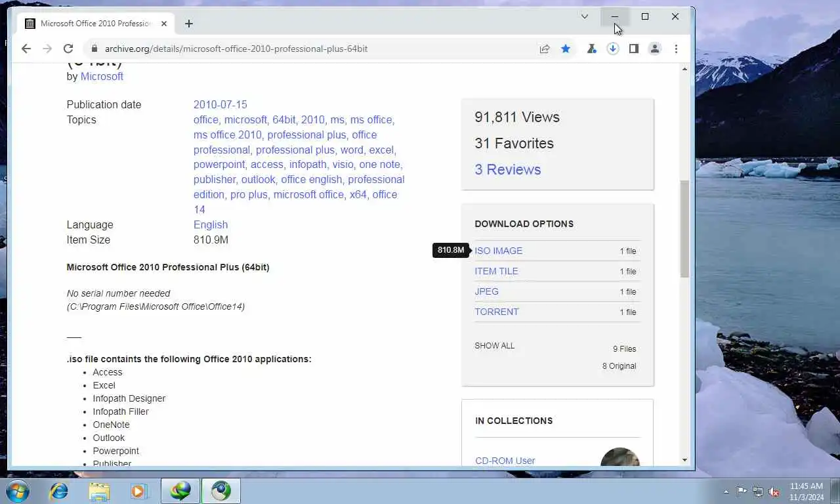Viewport: 840px width, 504px height.
Task: Open Windows Explorer folder in taskbar
Action: coord(99,491)
